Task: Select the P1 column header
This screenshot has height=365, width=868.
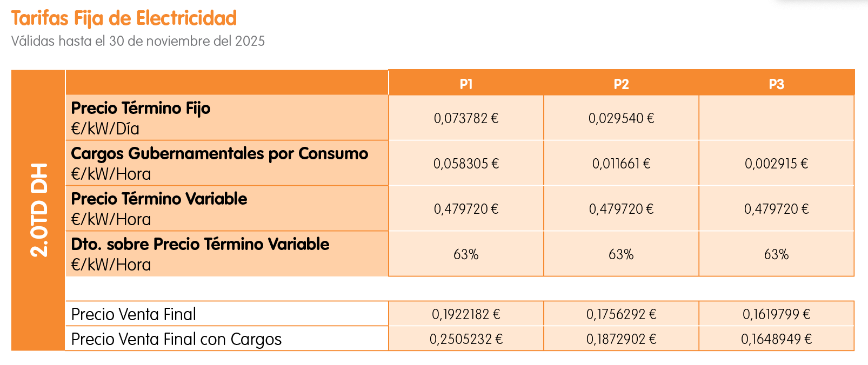Action: coord(466,84)
